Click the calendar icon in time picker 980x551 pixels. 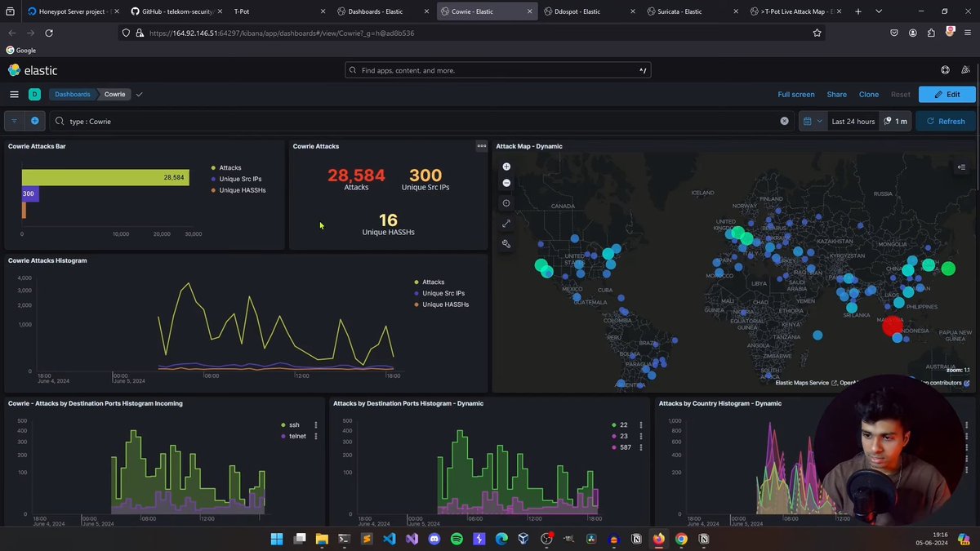coord(808,121)
